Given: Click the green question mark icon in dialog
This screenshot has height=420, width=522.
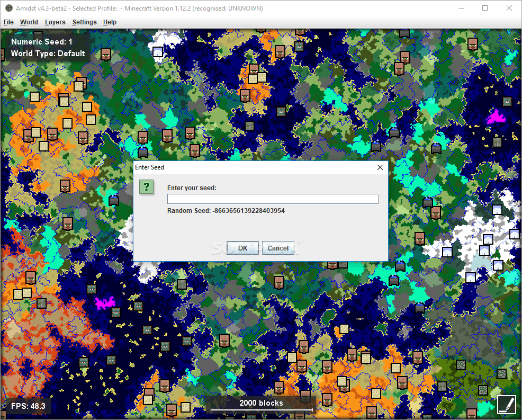Looking at the screenshot, I should (147, 187).
